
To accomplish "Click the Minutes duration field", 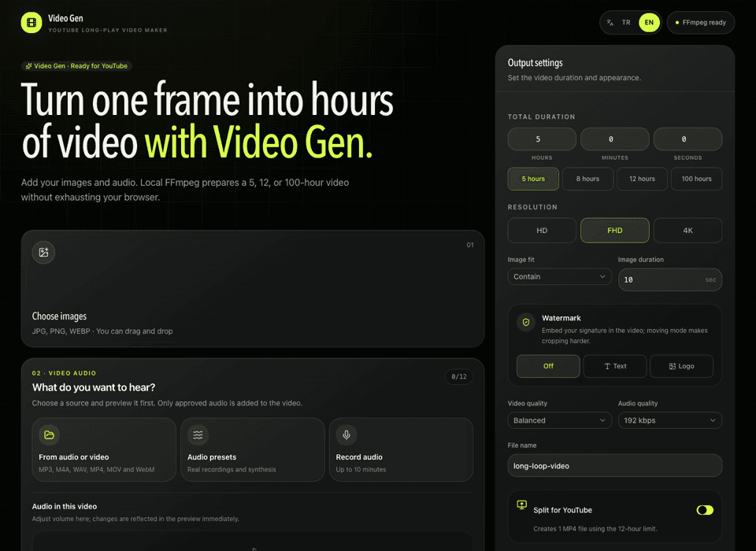I will pyautogui.click(x=615, y=139).
